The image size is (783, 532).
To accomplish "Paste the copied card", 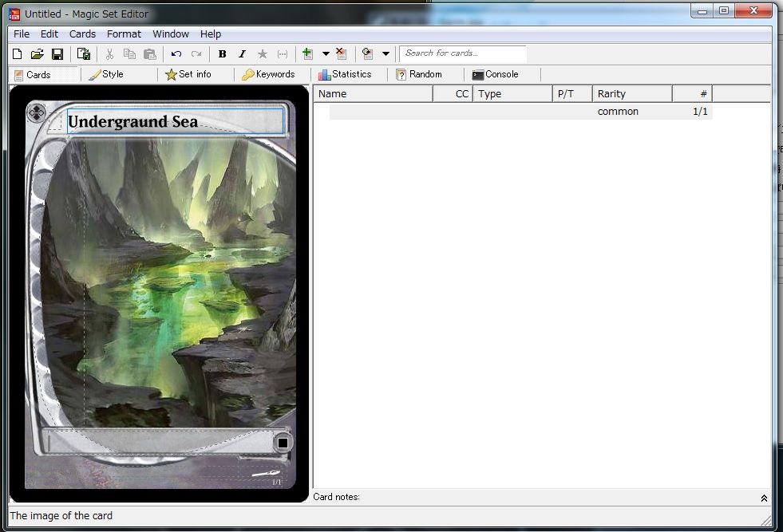I will coord(149,53).
